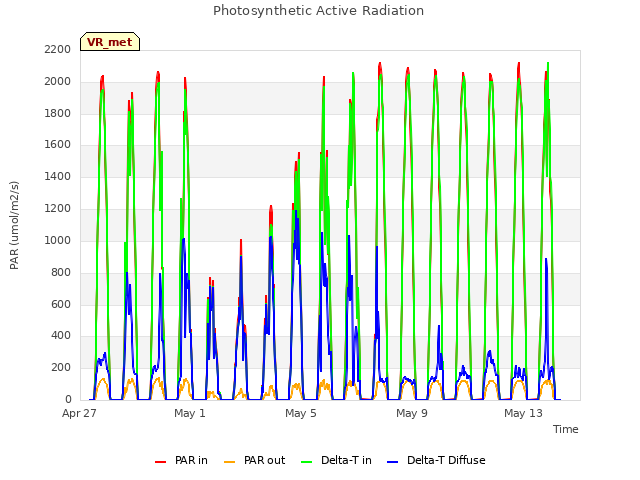Image resolution: width=640 pixels, height=480 pixels.
Task: Click the chart title Photosynthetic Active Radiation
Action: click(x=318, y=11)
